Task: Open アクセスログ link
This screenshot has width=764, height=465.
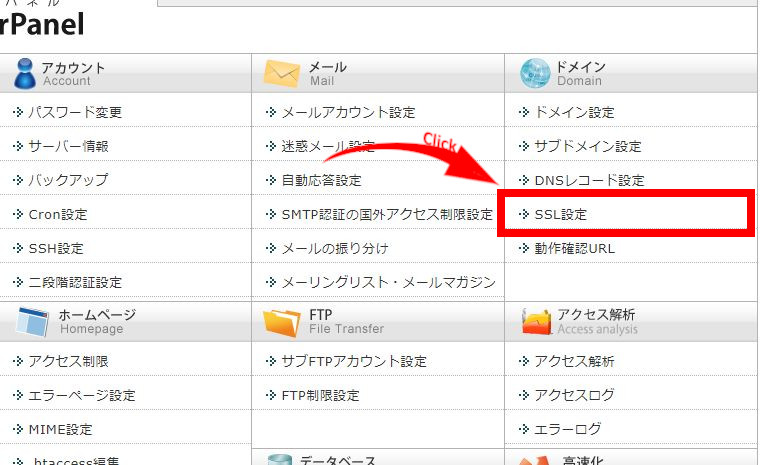Action: coord(574,395)
